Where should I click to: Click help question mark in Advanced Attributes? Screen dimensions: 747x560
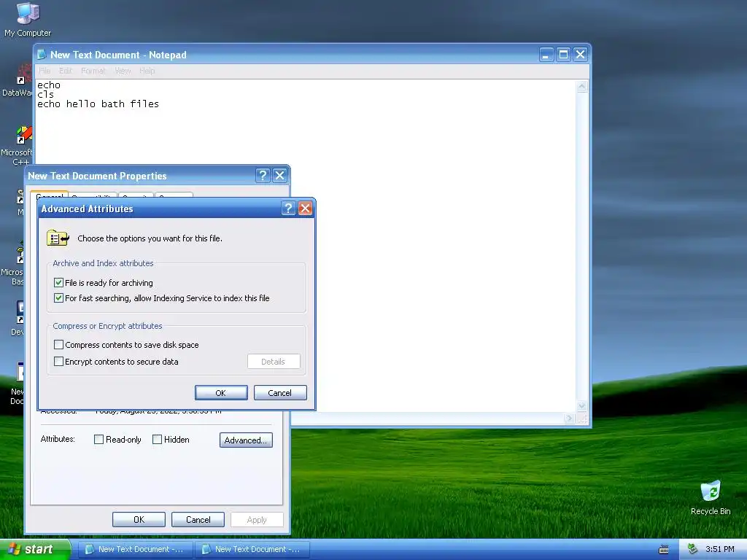click(x=287, y=208)
